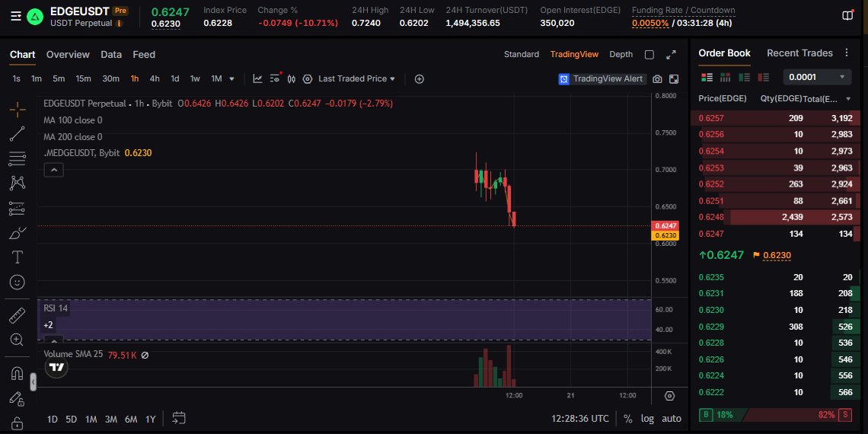The height and width of the screenshot is (434, 868).
Task: Switch to the Overview tab
Action: 68,54
